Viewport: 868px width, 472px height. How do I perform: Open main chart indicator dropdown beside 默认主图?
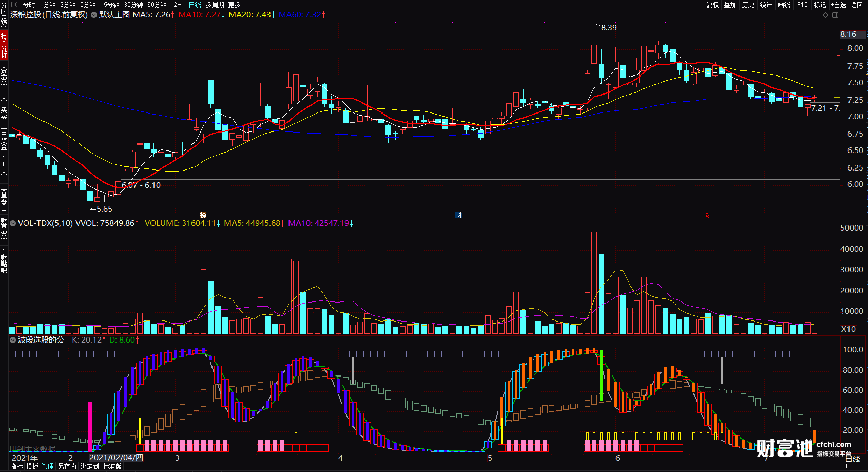[94, 15]
